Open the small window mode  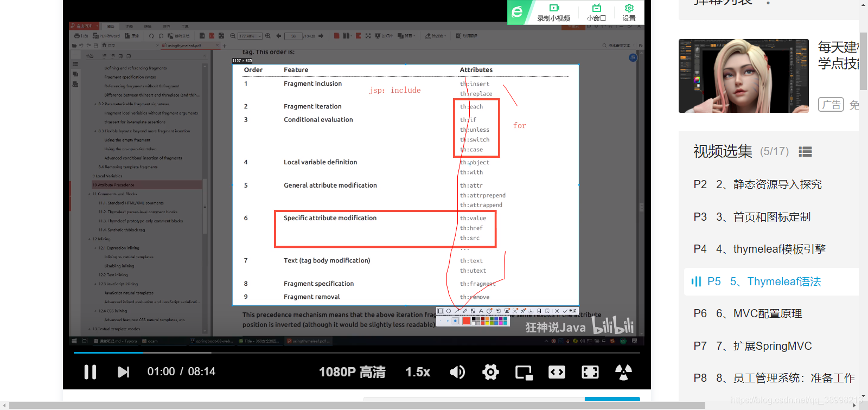coord(596,12)
